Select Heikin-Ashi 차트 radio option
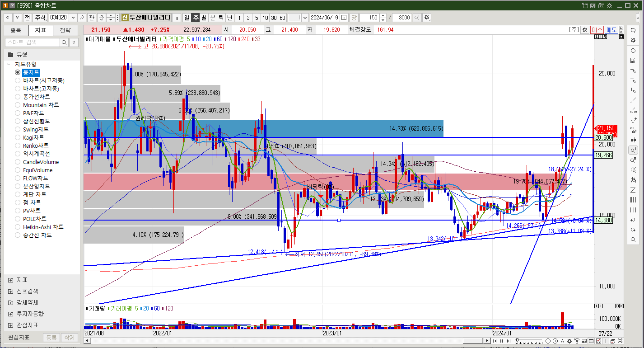This screenshot has height=348, width=644. tap(18, 227)
